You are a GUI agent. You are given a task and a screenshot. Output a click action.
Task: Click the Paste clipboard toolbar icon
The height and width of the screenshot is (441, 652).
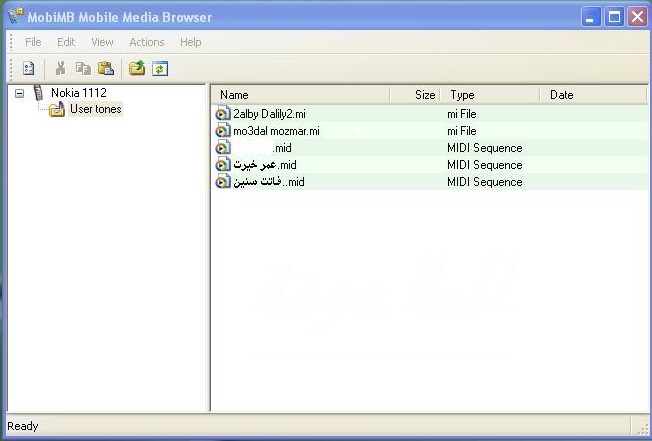pos(106,68)
